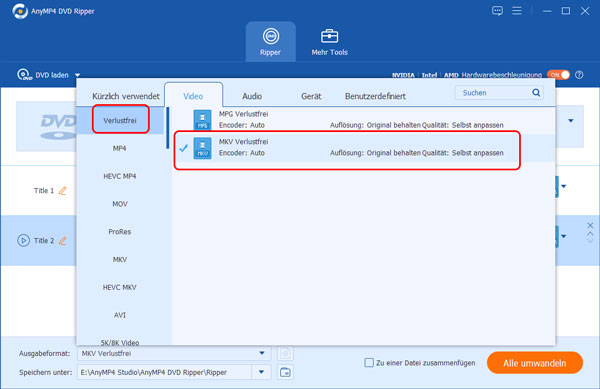Click the Title 1 label
This screenshot has height=389, width=600.
[44, 190]
